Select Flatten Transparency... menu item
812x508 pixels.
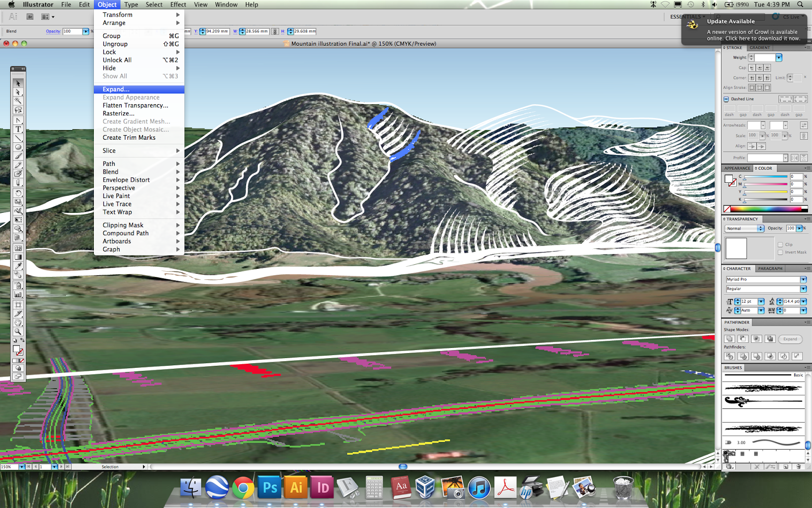[139, 106]
